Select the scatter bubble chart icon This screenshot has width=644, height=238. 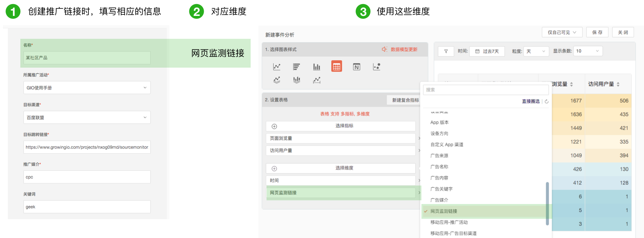coord(376,67)
